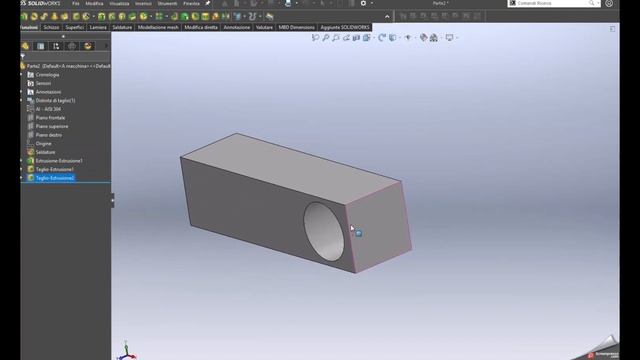Open the Options gear dropdown arrow
This screenshot has height=360, width=640.
[x=371, y=3]
